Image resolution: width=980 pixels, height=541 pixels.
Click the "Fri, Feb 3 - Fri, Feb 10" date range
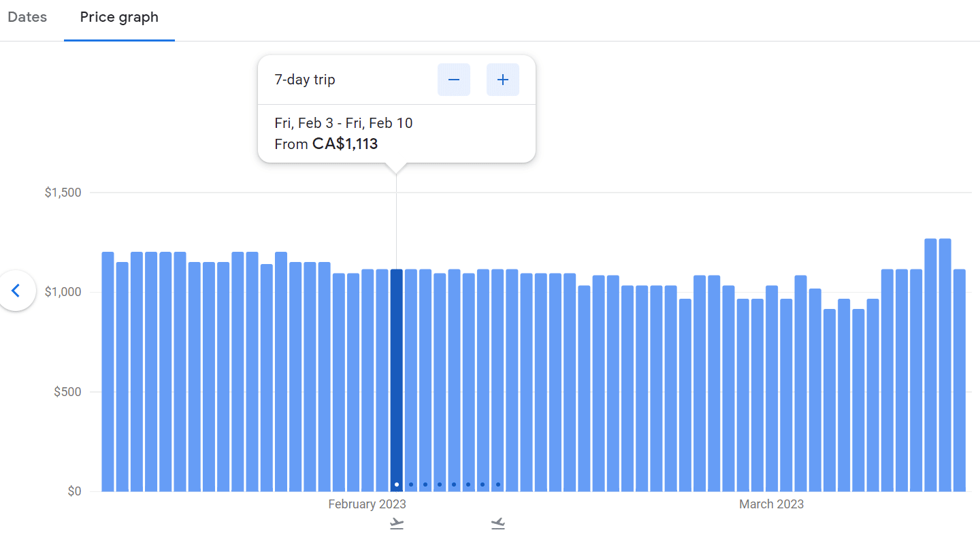tap(344, 123)
